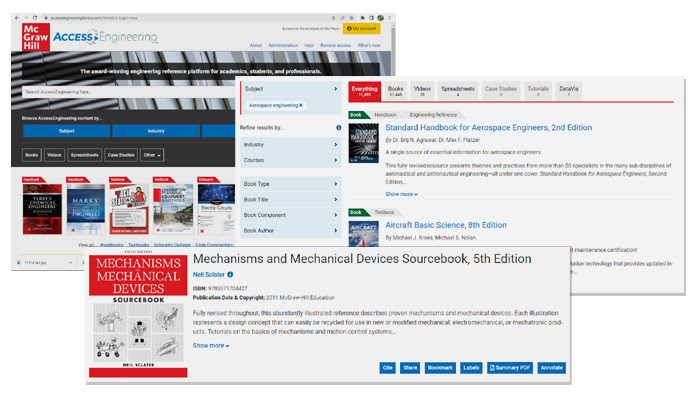Click the Share button
Screen dimensions: 700x420
coord(410,368)
